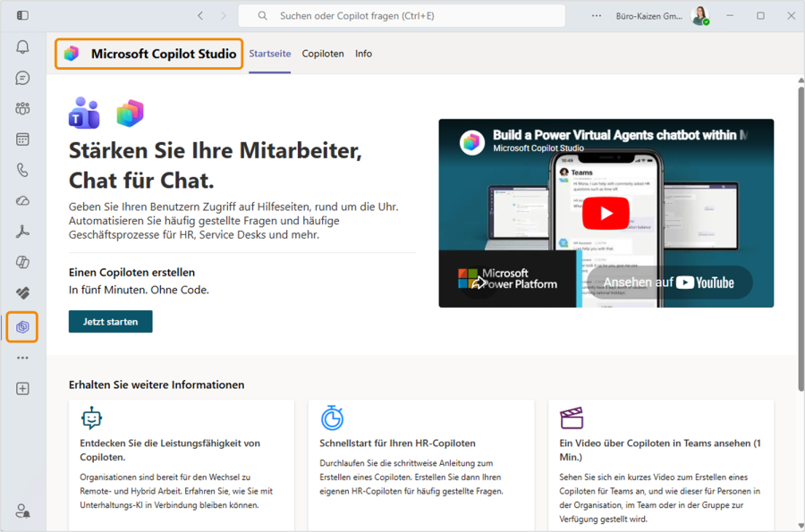Go back with the left arrow
The width and height of the screenshot is (805, 532).
click(200, 16)
